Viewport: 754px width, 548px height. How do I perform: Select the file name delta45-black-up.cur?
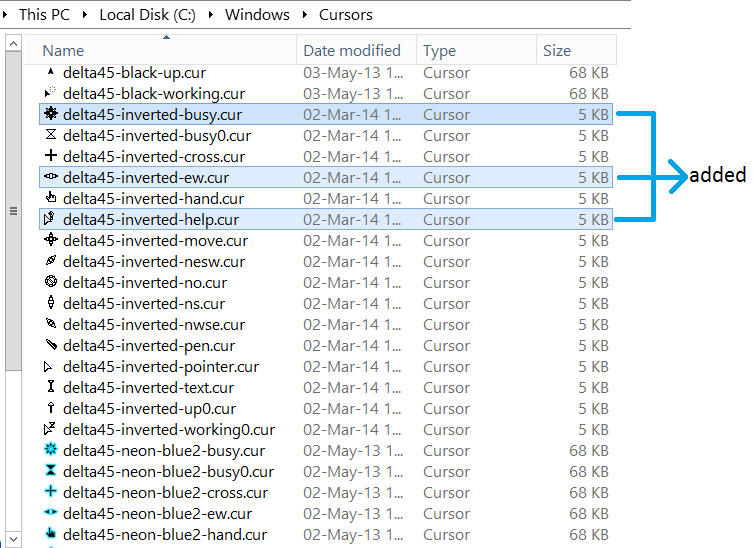pyautogui.click(x=134, y=73)
